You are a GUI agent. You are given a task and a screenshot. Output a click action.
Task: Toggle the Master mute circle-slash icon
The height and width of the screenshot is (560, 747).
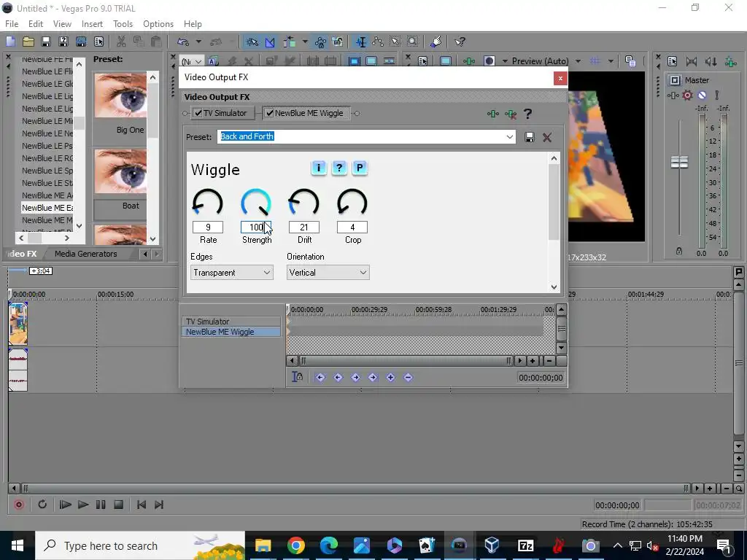pyautogui.click(x=702, y=96)
